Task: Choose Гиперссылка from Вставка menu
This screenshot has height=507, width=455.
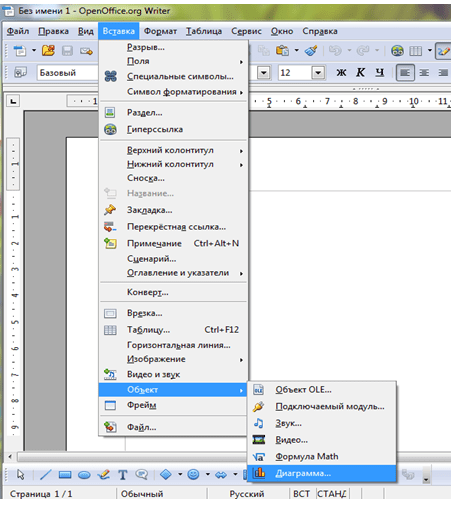Action: pyautogui.click(x=173, y=129)
